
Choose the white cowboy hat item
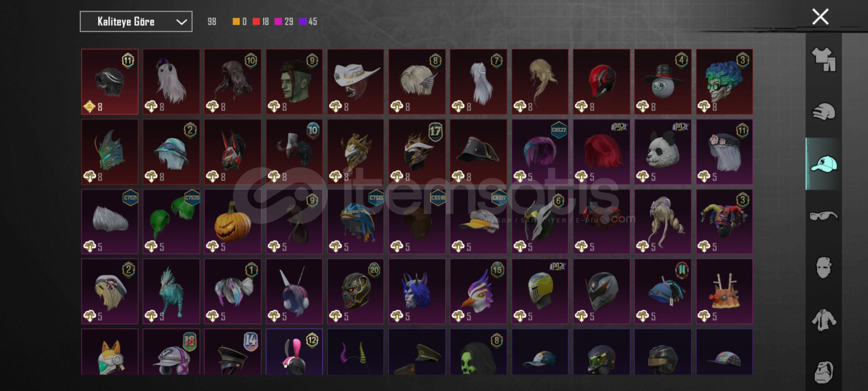pos(356,82)
